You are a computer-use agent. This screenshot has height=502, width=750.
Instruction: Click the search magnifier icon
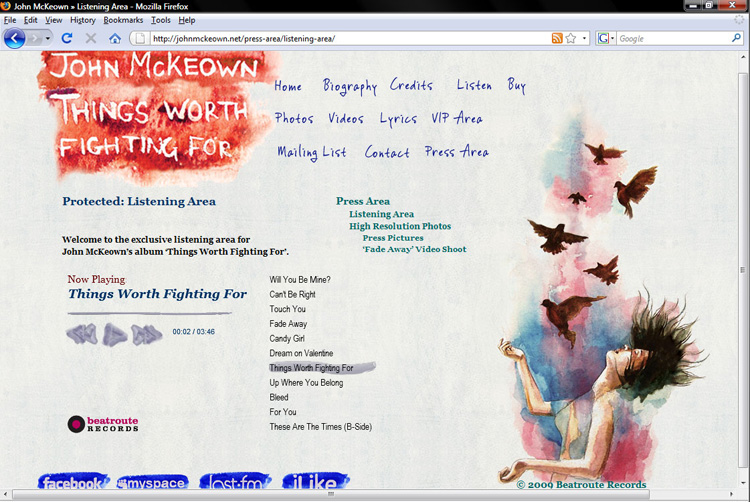(736, 38)
